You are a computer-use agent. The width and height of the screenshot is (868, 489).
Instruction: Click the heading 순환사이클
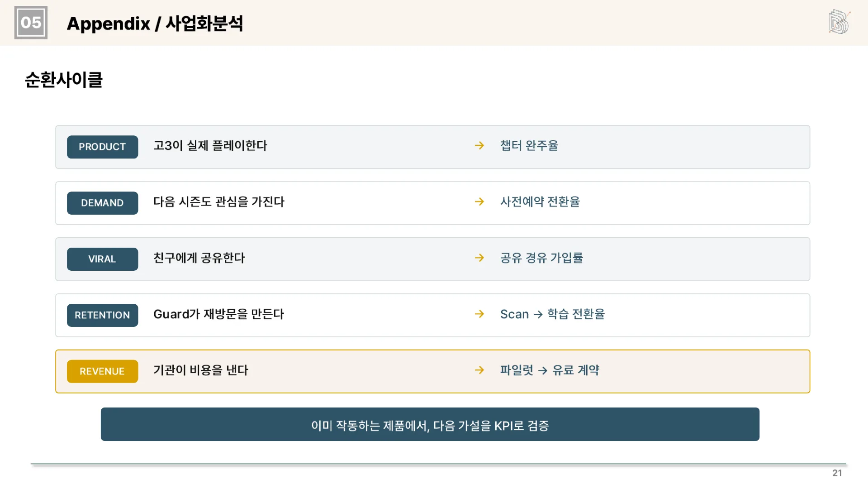(64, 80)
